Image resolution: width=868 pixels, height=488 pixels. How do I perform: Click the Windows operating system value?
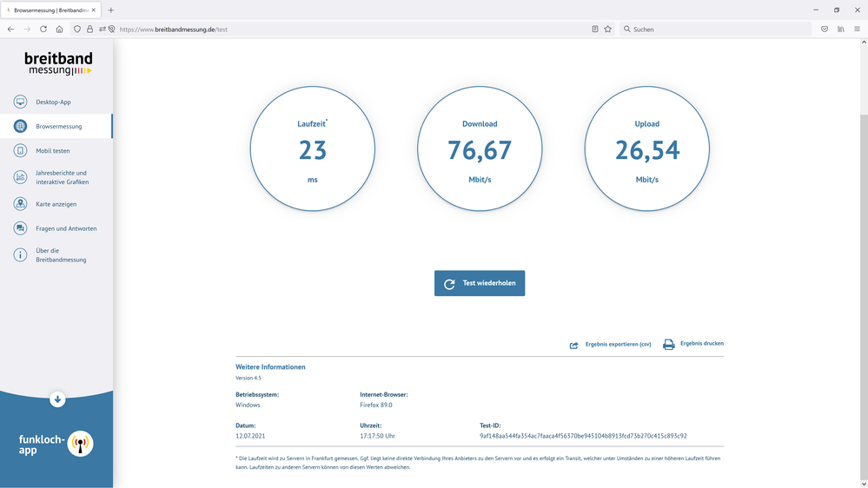tap(248, 405)
